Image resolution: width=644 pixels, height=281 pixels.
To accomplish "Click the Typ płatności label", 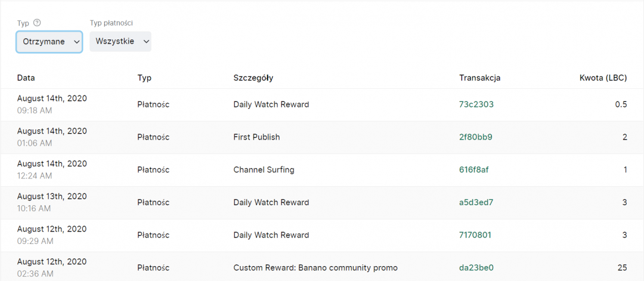I will pyautogui.click(x=111, y=23).
